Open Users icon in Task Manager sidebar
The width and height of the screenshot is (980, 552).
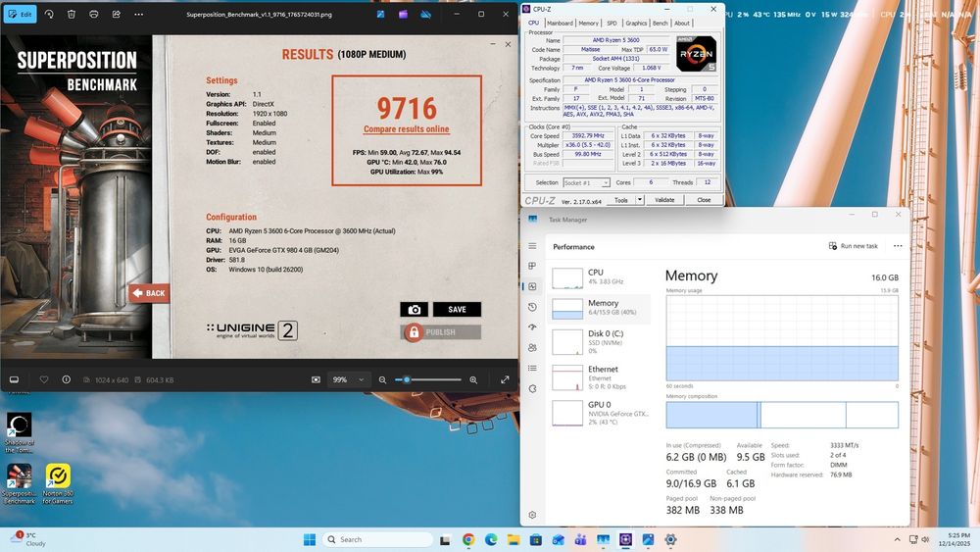click(532, 348)
